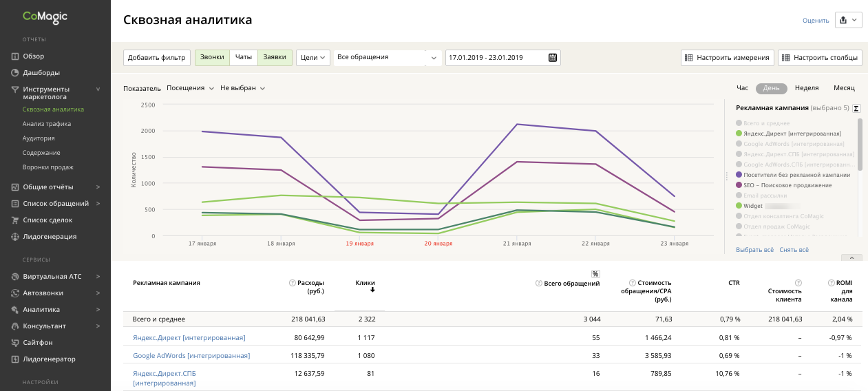Image resolution: width=868 pixels, height=391 pixels.
Task: Toggle the Звонки filter
Action: point(212,58)
